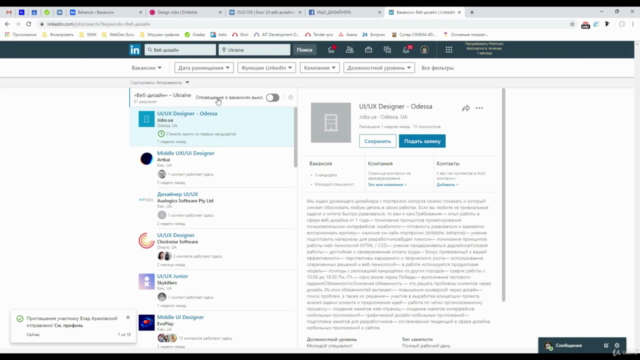The width and height of the screenshot is (640, 360).
Task: Open My Network people icon
Action: point(350,50)
